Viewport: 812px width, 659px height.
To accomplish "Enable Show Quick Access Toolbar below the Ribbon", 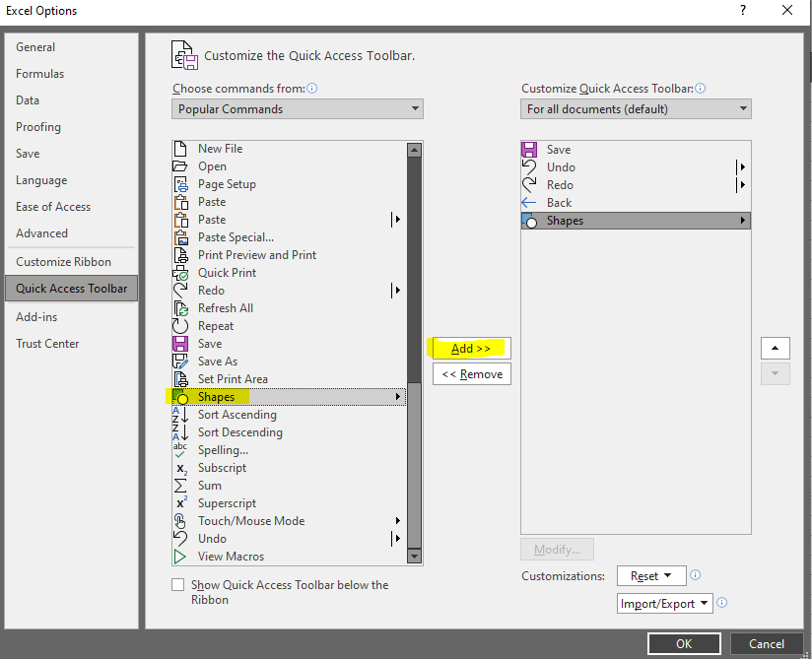I will click(178, 584).
